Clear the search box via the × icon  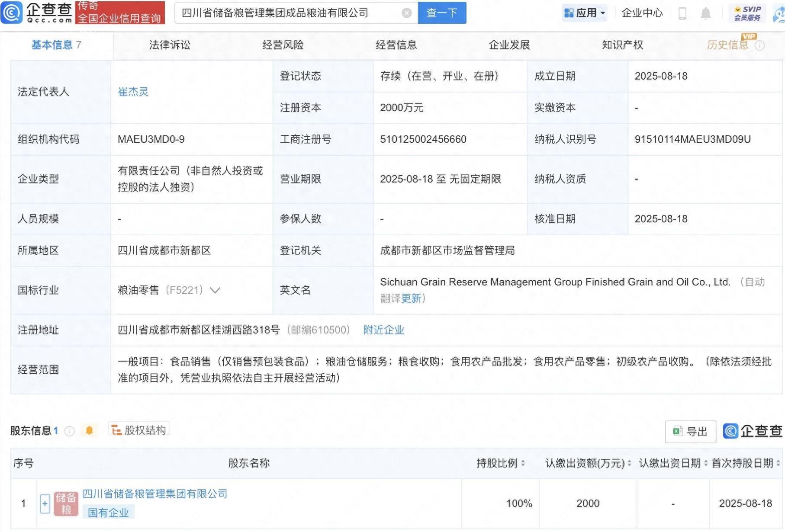(x=406, y=13)
